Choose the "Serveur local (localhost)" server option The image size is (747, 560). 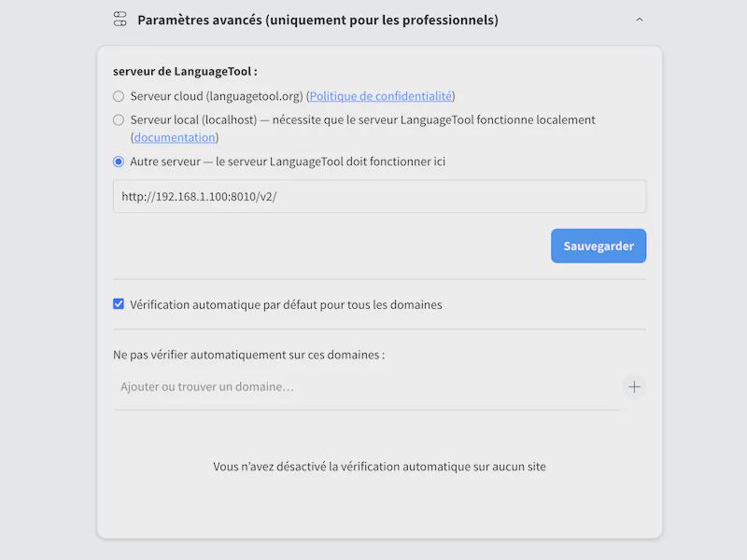119,119
